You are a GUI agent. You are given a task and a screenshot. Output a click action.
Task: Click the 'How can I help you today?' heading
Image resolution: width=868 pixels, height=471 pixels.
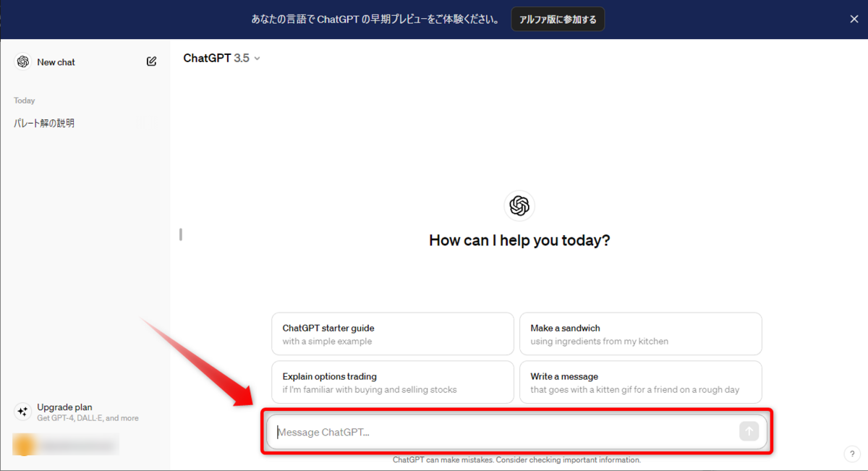519,240
